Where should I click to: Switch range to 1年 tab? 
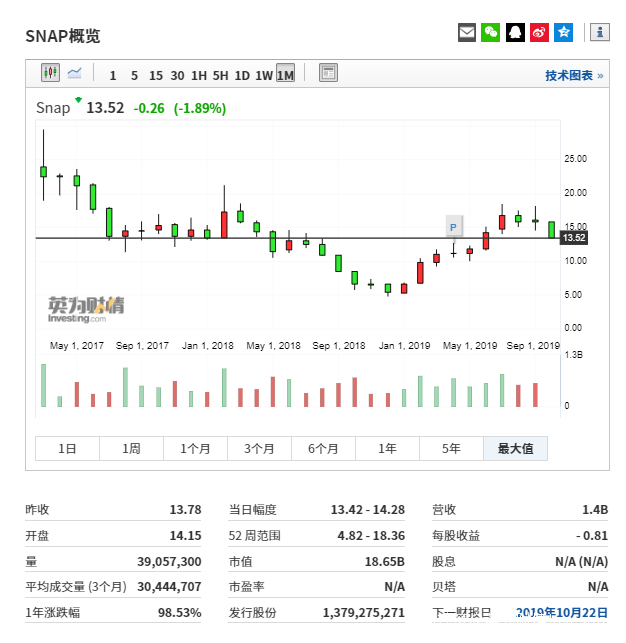(387, 449)
